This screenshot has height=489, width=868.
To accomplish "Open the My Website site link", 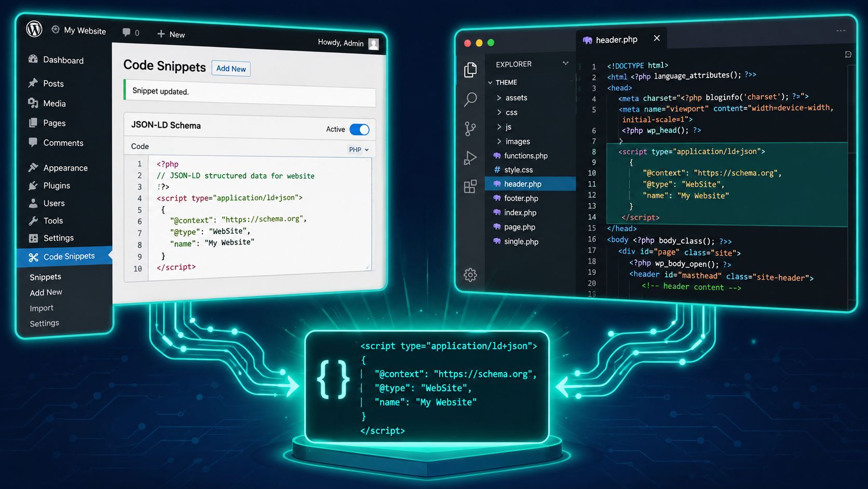I will tap(79, 31).
